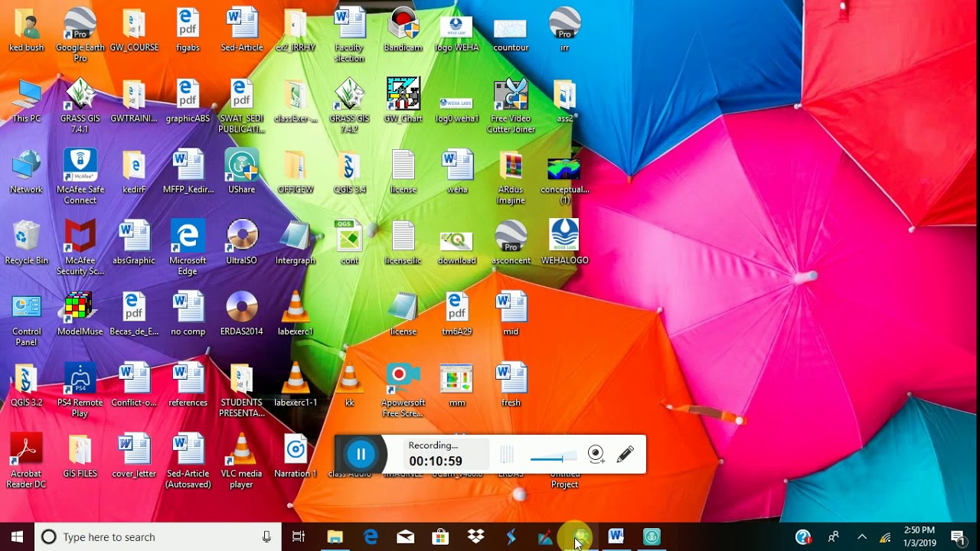Select the Intergraph desktop icon

pos(296,243)
